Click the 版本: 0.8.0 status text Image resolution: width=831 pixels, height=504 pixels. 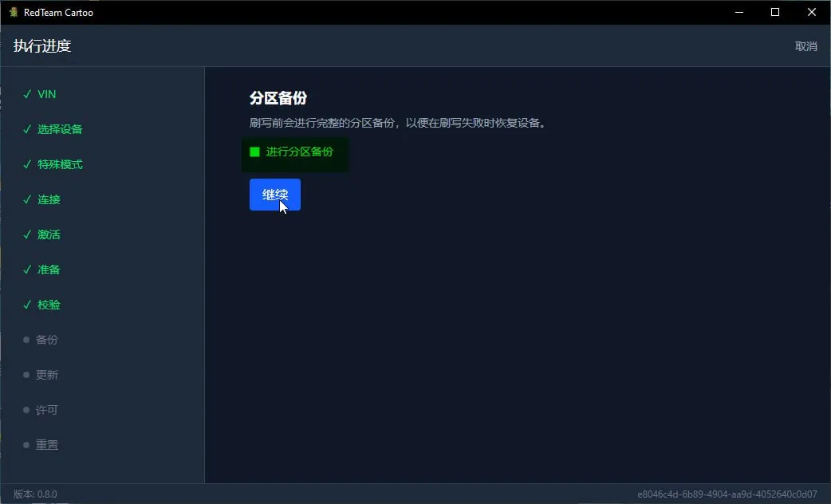pos(35,494)
